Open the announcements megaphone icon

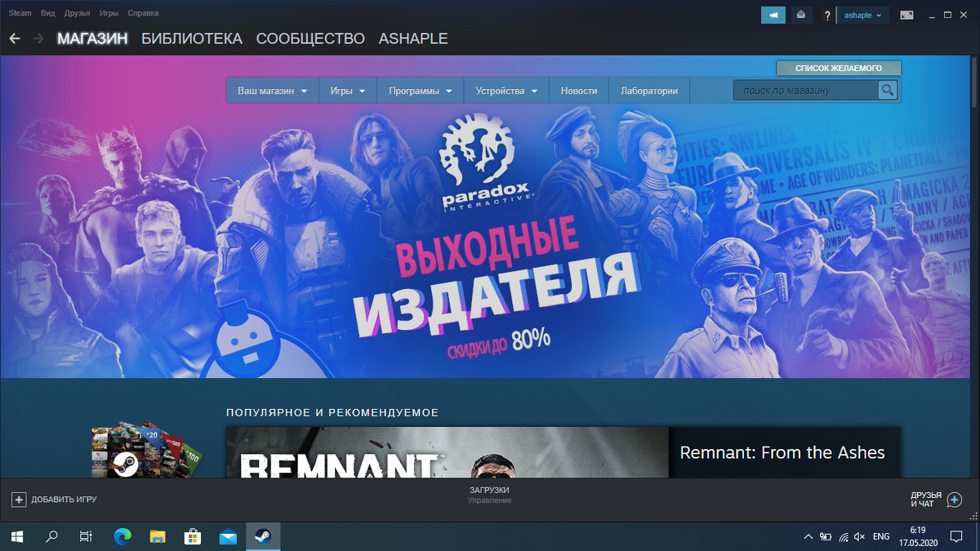(773, 15)
